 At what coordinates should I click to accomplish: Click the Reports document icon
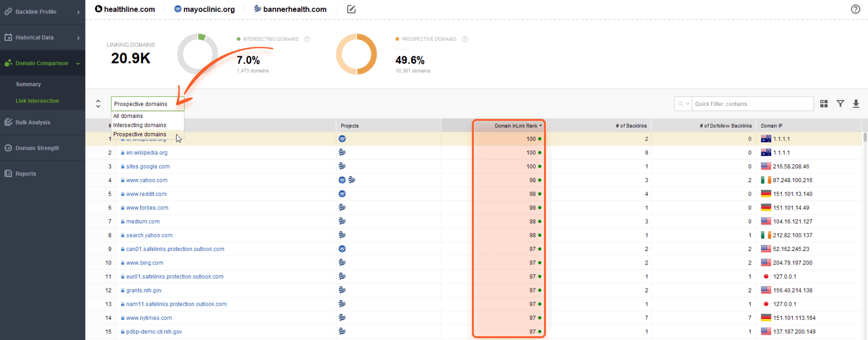pos(8,174)
